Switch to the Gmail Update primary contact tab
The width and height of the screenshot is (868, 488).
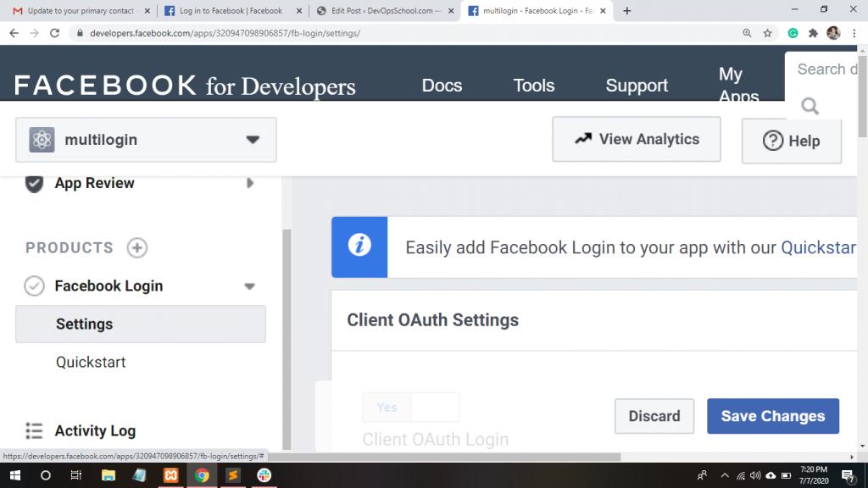81,10
